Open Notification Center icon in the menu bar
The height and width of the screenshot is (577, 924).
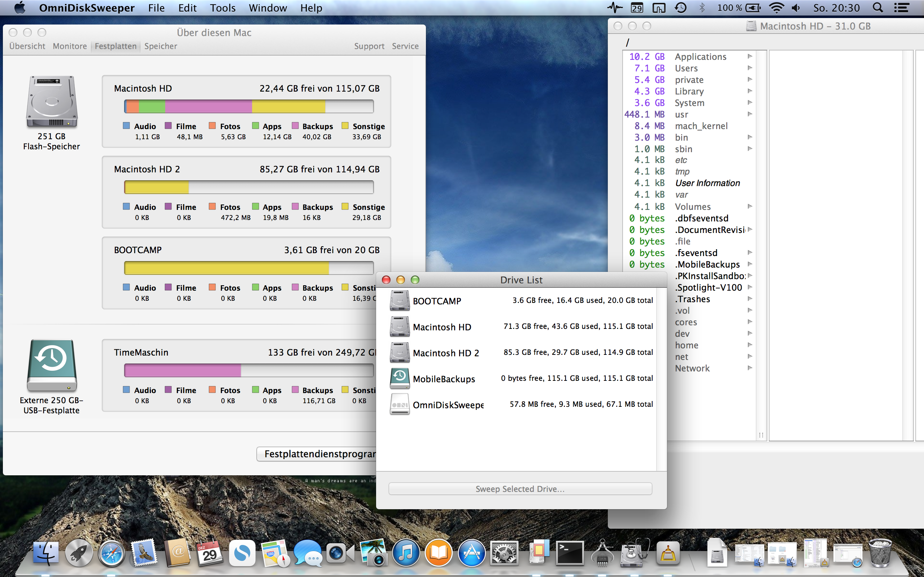point(902,8)
